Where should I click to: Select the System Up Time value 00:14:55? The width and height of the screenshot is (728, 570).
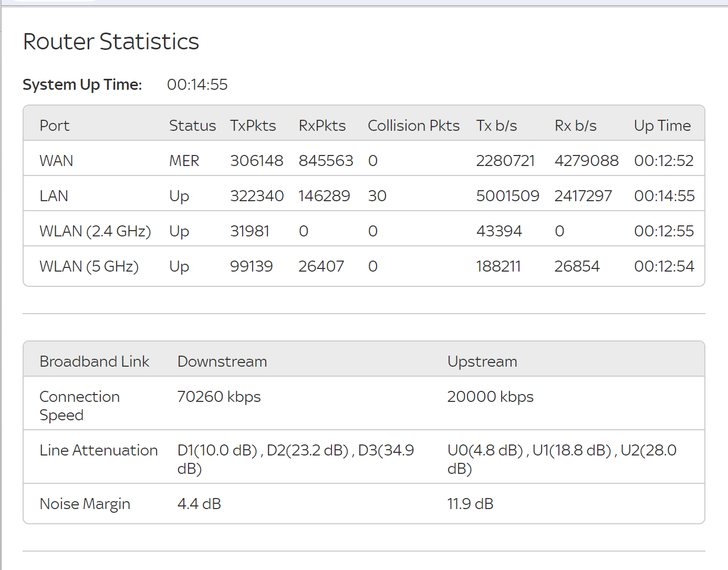pyautogui.click(x=197, y=84)
